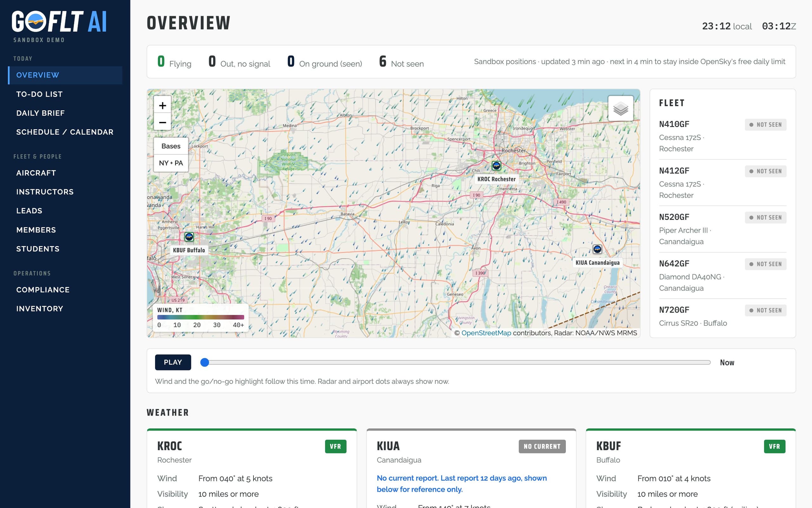Screen dimensions: 812x508
Task: Click the Not seen count stat
Action: point(401,62)
